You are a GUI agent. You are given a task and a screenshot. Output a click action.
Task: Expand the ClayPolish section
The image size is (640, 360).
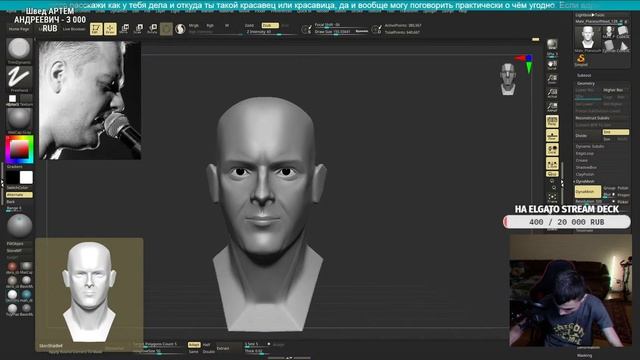tap(585, 174)
